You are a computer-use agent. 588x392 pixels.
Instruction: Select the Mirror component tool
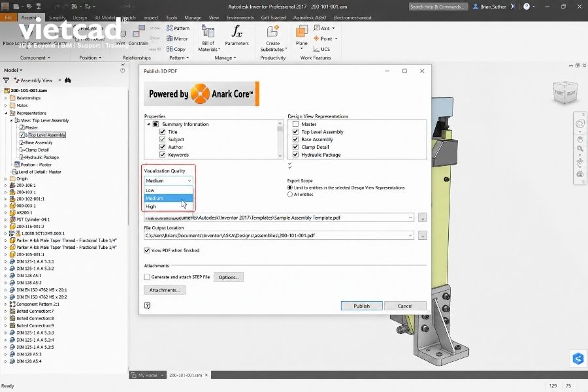pos(177,39)
